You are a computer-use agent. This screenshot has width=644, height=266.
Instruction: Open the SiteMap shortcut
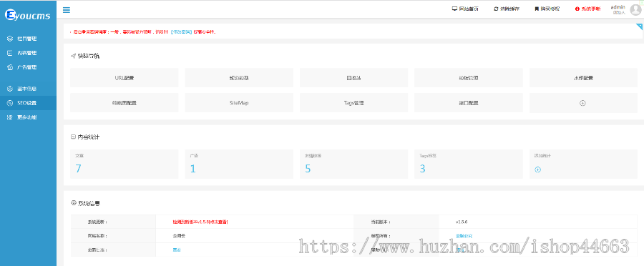pyautogui.click(x=239, y=103)
